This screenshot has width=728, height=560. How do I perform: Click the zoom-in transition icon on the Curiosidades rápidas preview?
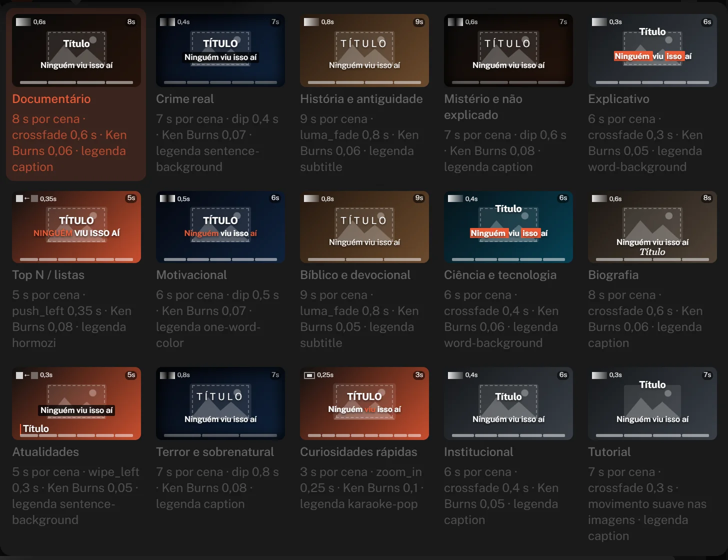pos(309,375)
